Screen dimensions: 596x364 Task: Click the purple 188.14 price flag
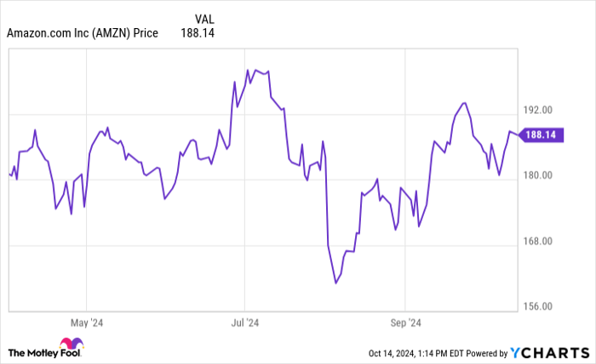(540, 134)
